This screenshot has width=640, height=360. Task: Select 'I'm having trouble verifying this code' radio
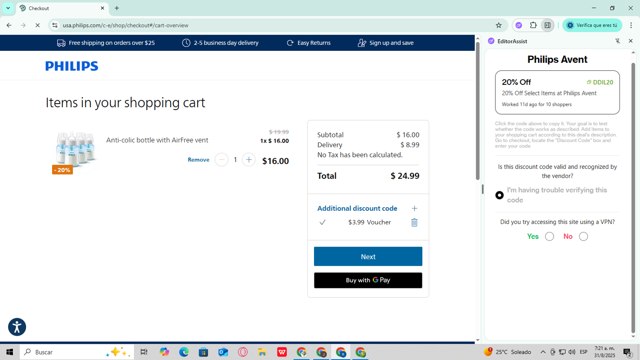pyautogui.click(x=499, y=195)
